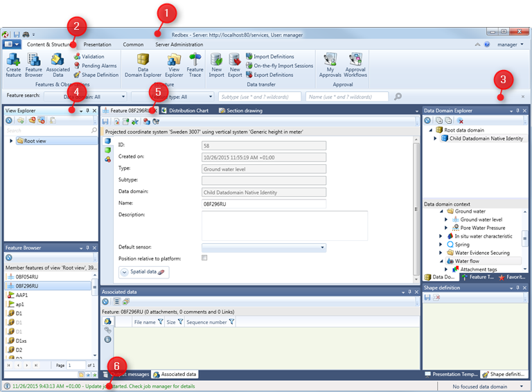Screen dimensions: 532x392
Task: Open the Default sensor dropdown
Action: click(322, 247)
